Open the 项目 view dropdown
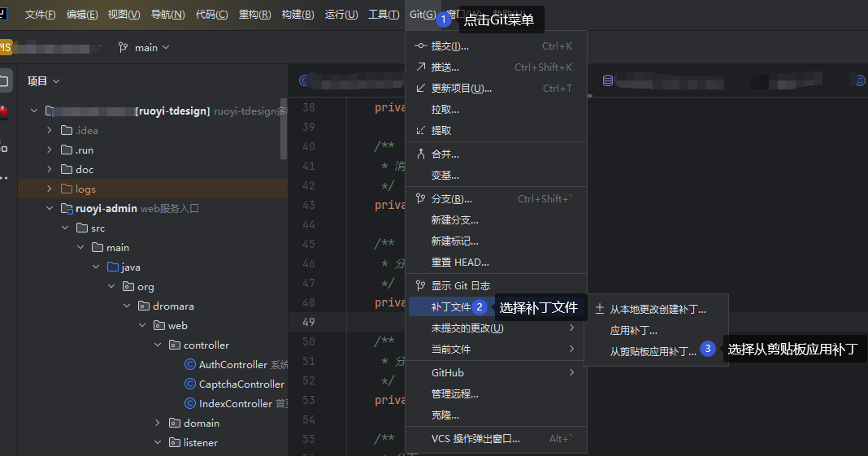Viewport: 868px width, 456px height. [x=43, y=81]
